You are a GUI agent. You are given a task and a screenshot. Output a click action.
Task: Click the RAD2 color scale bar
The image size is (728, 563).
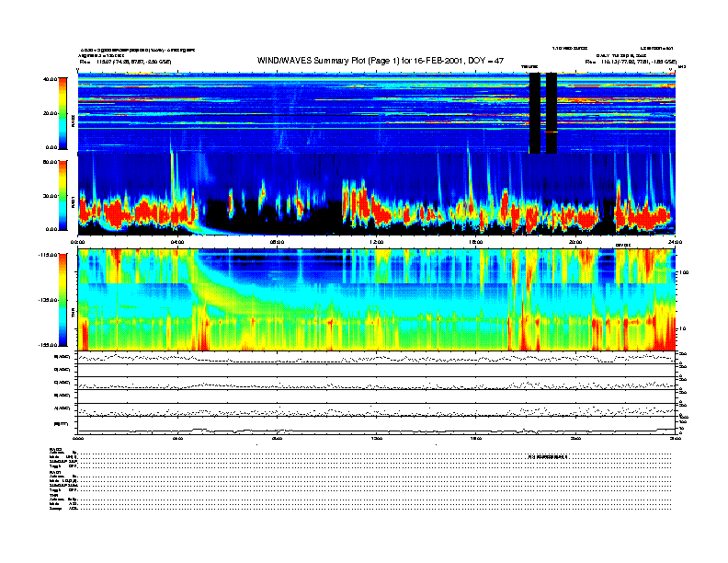[x=63, y=113]
